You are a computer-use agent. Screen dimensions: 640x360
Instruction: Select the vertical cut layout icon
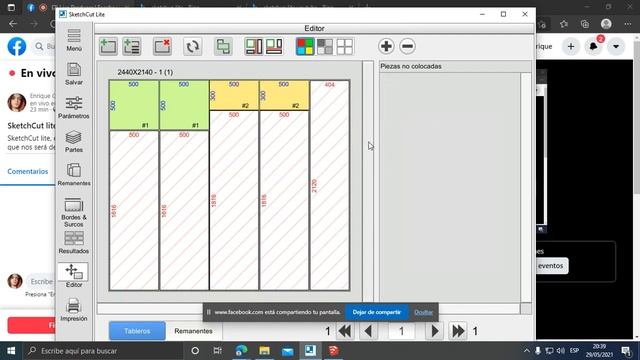click(253, 46)
